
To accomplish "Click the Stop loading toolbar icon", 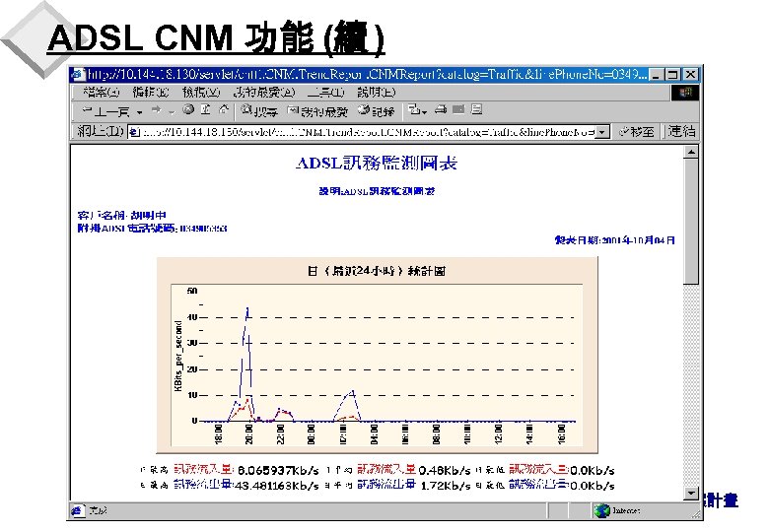I will [188, 109].
